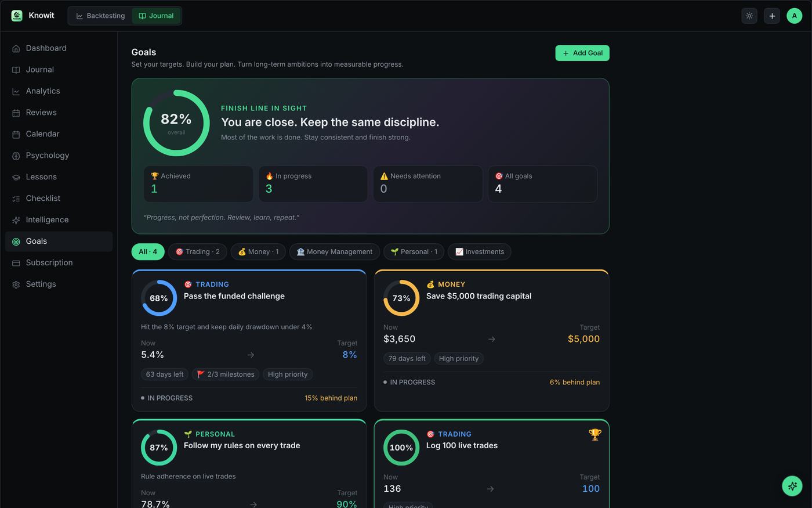The width and height of the screenshot is (812, 508).
Task: Filter goals by Money · 1
Action: (x=258, y=252)
